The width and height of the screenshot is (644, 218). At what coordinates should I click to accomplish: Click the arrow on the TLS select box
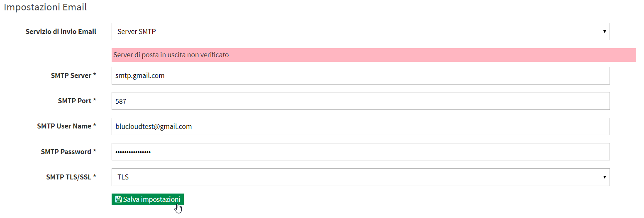(x=604, y=177)
